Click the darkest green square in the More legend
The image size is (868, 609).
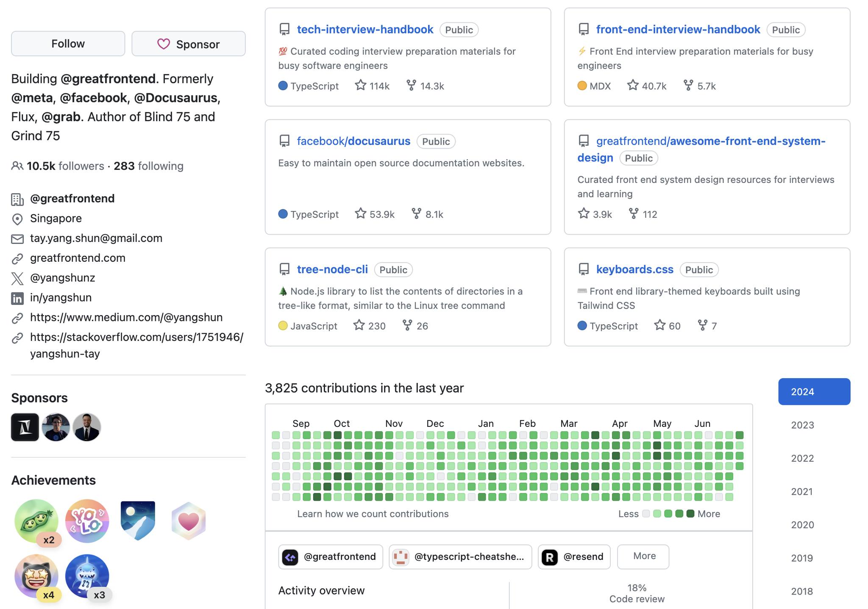point(690,514)
